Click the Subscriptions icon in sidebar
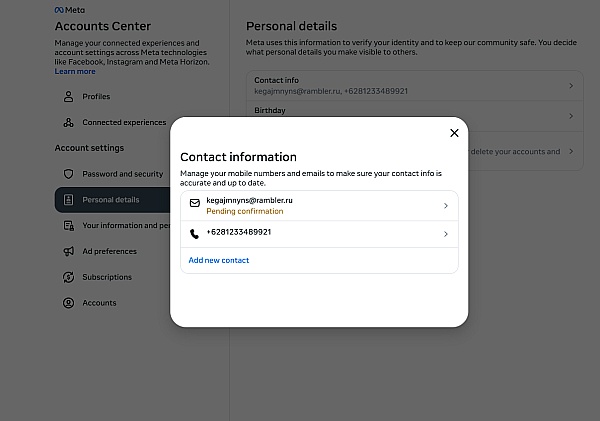 [68, 277]
